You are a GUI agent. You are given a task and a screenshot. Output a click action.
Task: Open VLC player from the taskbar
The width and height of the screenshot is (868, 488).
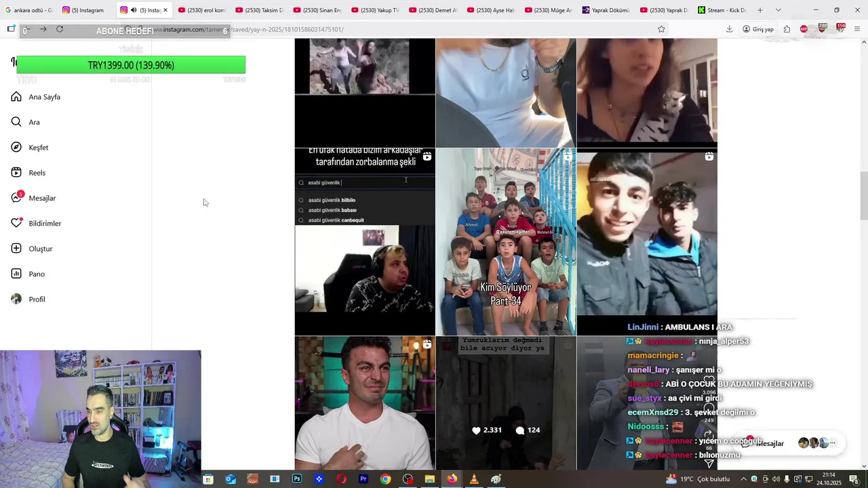pyautogui.click(x=474, y=479)
